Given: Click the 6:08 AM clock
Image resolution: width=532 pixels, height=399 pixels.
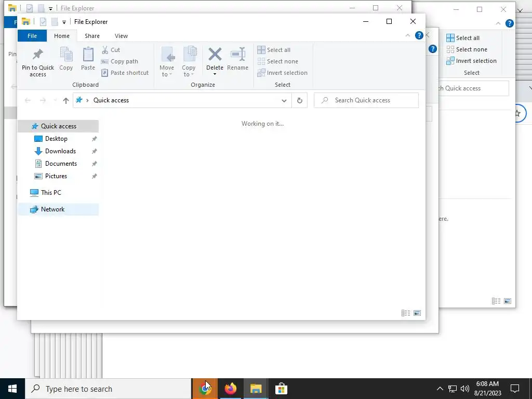Looking at the screenshot, I should tap(487, 384).
